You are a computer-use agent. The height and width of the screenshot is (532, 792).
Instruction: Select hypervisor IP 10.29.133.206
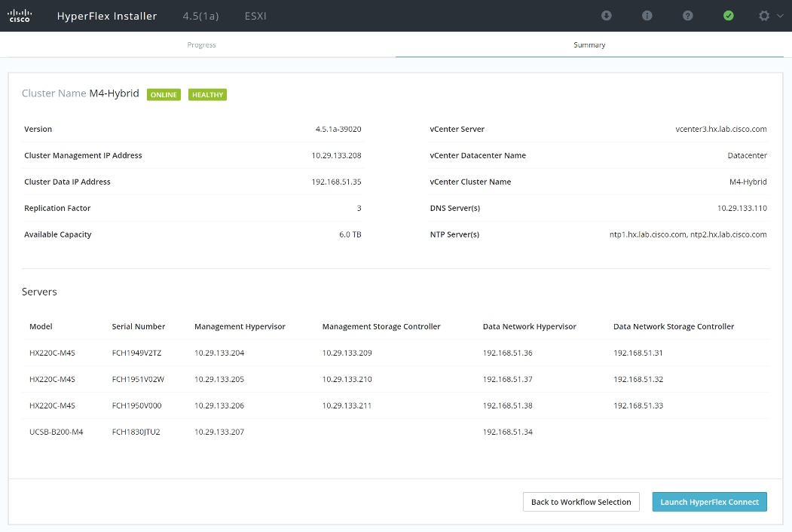click(x=219, y=405)
